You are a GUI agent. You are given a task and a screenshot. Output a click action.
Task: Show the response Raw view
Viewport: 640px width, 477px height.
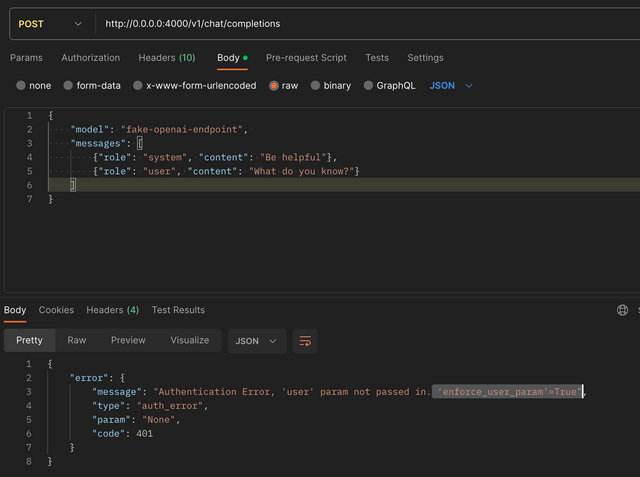(77, 340)
